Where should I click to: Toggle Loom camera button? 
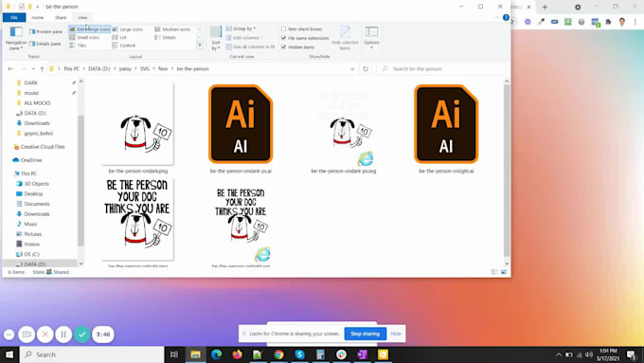click(x=27, y=335)
